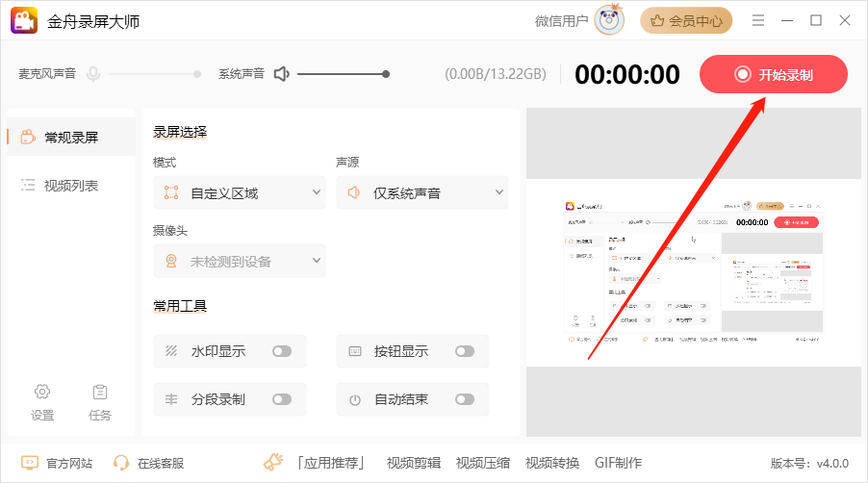Image resolution: width=868 pixels, height=483 pixels.
Task: Switch to the 视频列表 tab
Action: (x=70, y=186)
